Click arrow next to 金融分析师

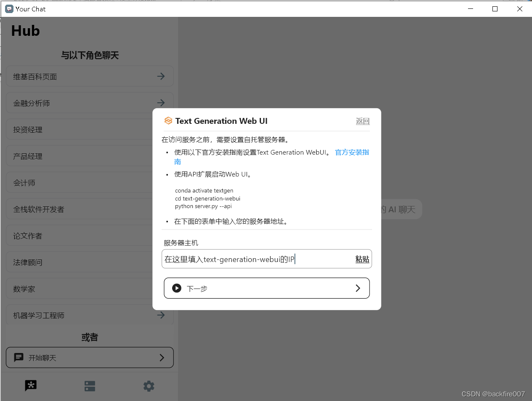pos(161,103)
